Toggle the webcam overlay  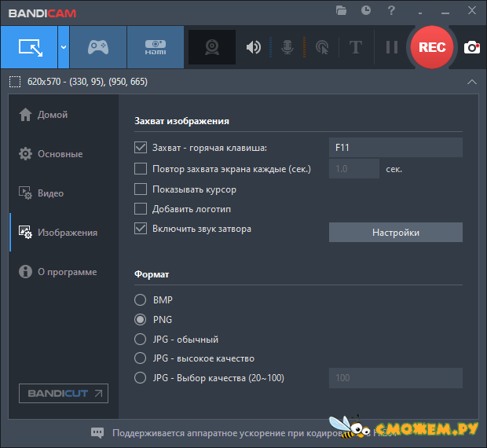[x=212, y=47]
